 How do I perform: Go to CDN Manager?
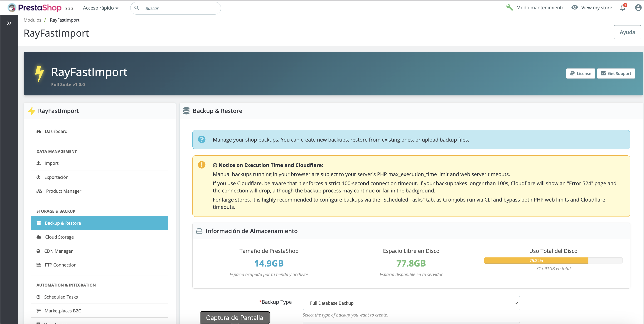pyautogui.click(x=58, y=251)
